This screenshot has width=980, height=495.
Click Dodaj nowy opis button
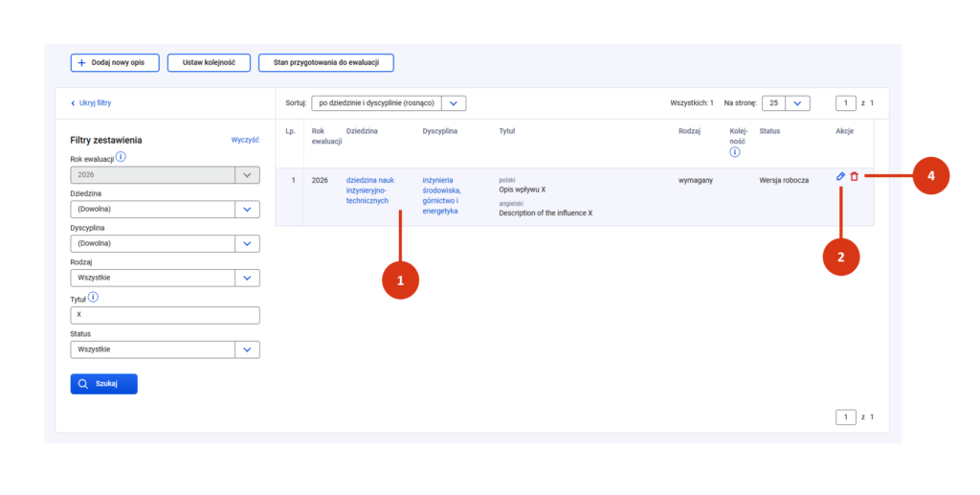pyautogui.click(x=114, y=62)
